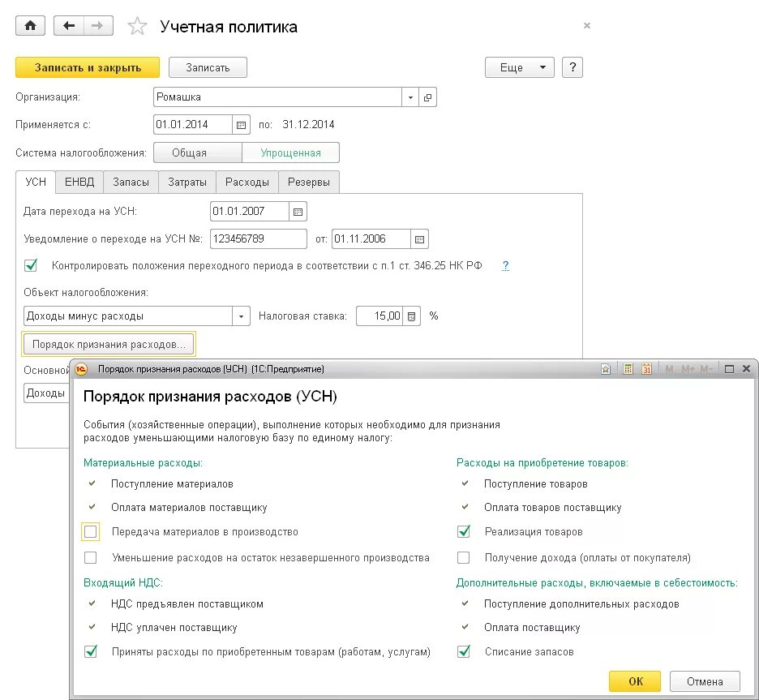Click the Дата перехода на УСН field
759x700 pixels.
[x=250, y=212]
